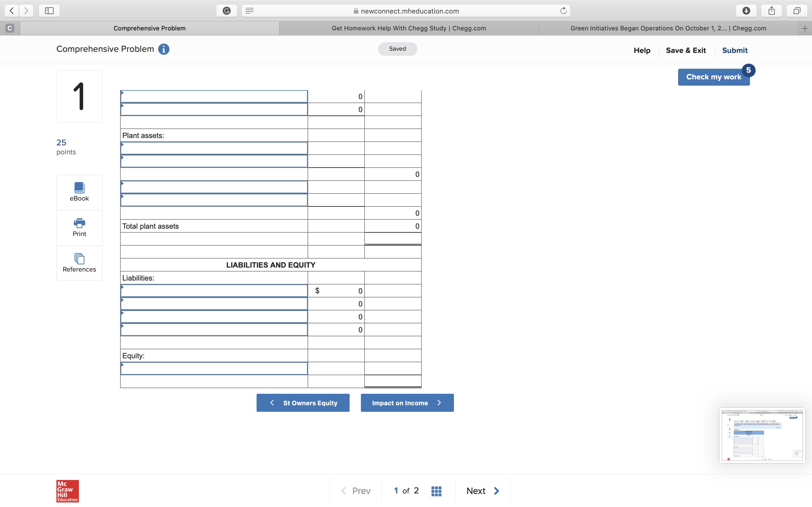Click the Submit link
This screenshot has width=812, height=507.
[734, 50]
